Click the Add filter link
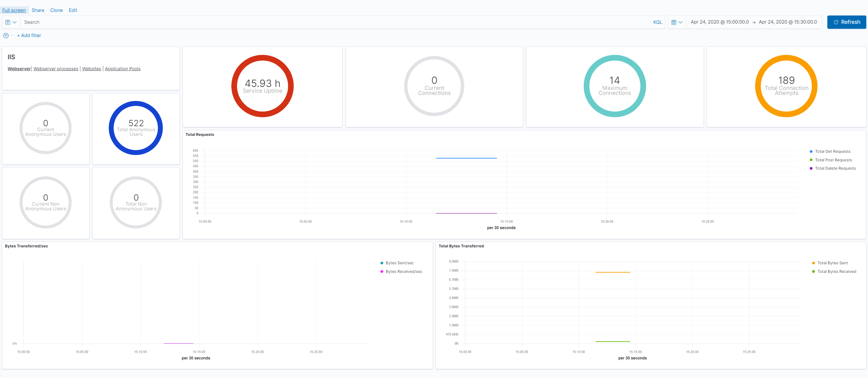This screenshot has width=868, height=378. [x=29, y=35]
